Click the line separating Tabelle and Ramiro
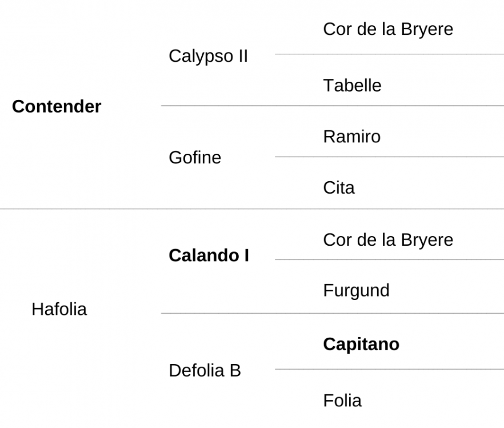The height and width of the screenshot is (428, 504). (333, 105)
